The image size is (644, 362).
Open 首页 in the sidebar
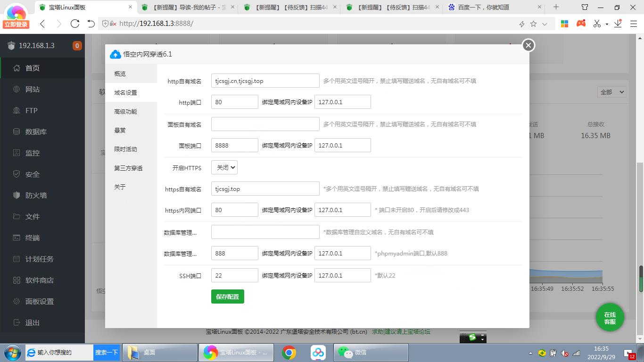coord(42,68)
